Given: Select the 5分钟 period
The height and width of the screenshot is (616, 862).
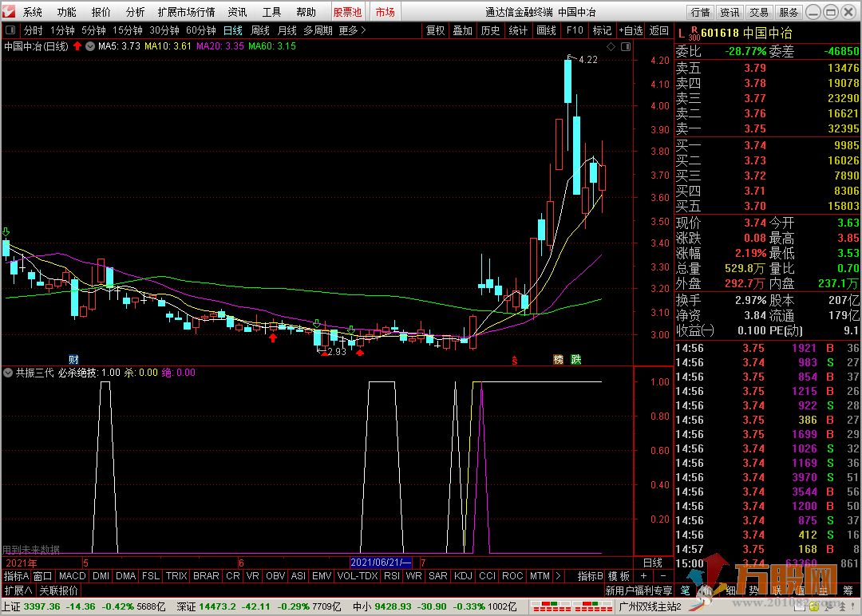Looking at the screenshot, I should [x=93, y=30].
